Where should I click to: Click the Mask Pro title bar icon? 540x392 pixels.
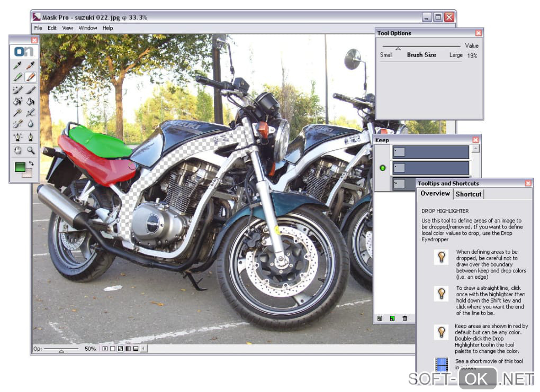(37, 17)
